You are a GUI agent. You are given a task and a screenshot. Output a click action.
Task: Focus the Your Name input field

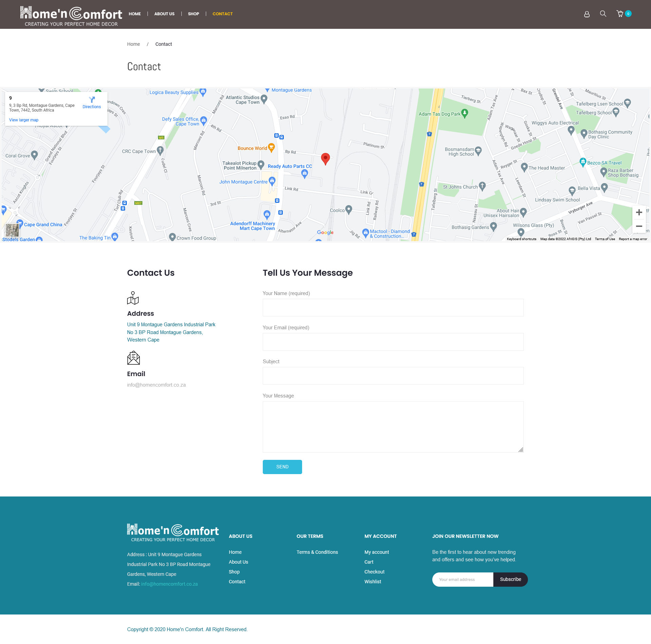coord(393,308)
